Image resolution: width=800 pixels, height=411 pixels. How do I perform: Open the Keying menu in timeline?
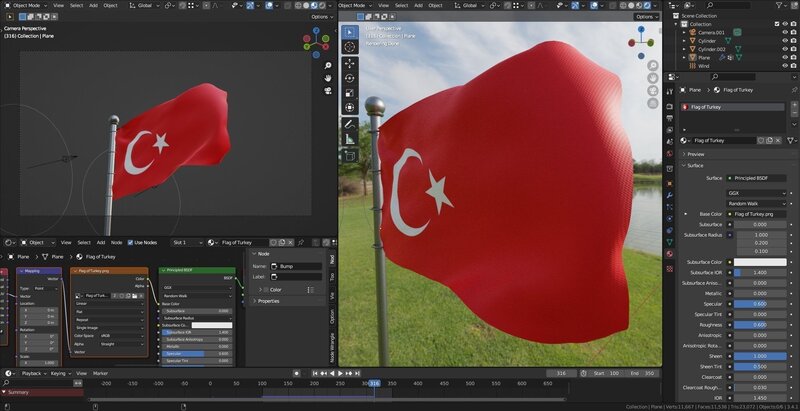pyautogui.click(x=59, y=373)
